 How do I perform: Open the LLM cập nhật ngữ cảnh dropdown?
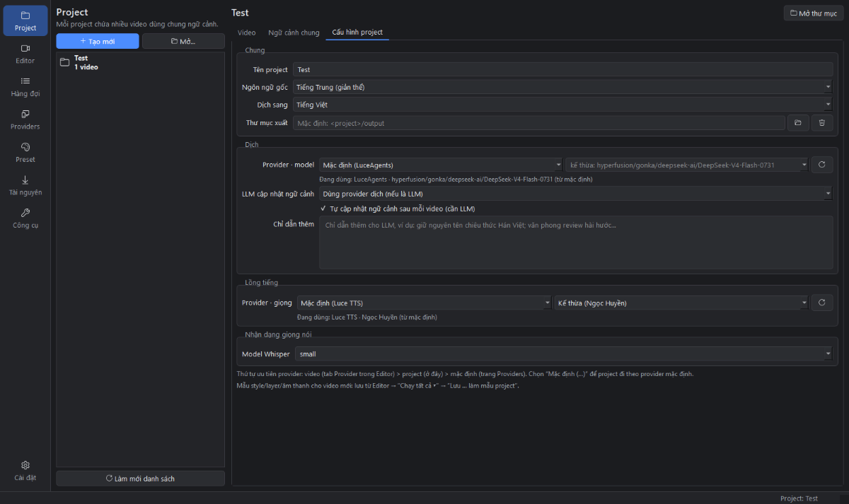576,193
